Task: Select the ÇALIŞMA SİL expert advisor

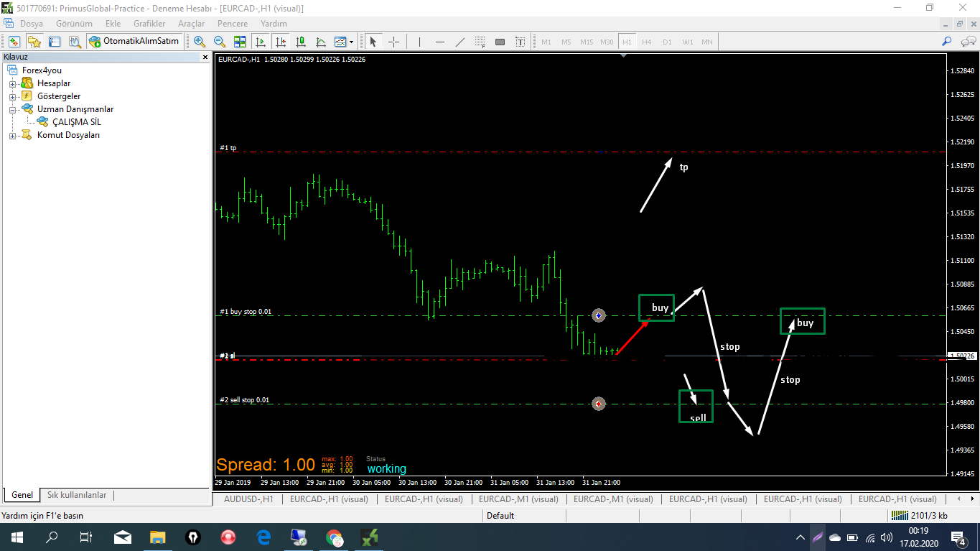Action: [x=76, y=122]
